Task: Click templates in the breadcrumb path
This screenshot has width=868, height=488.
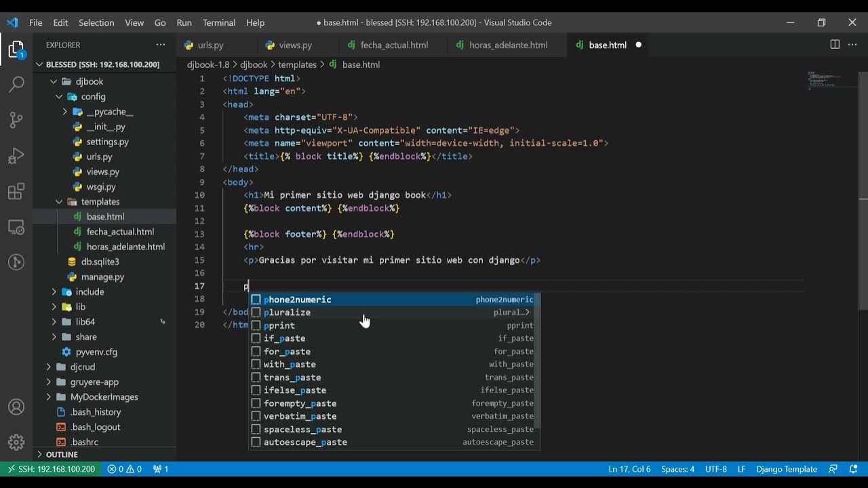Action: [297, 64]
